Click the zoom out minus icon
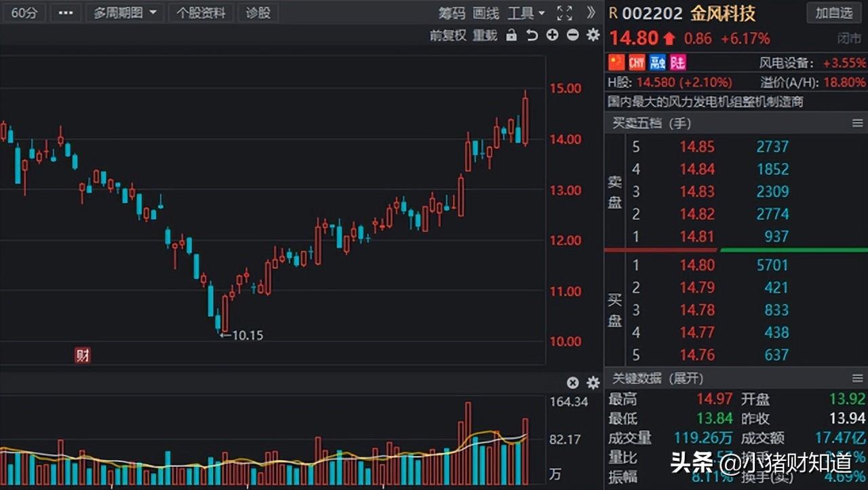 tap(572, 35)
